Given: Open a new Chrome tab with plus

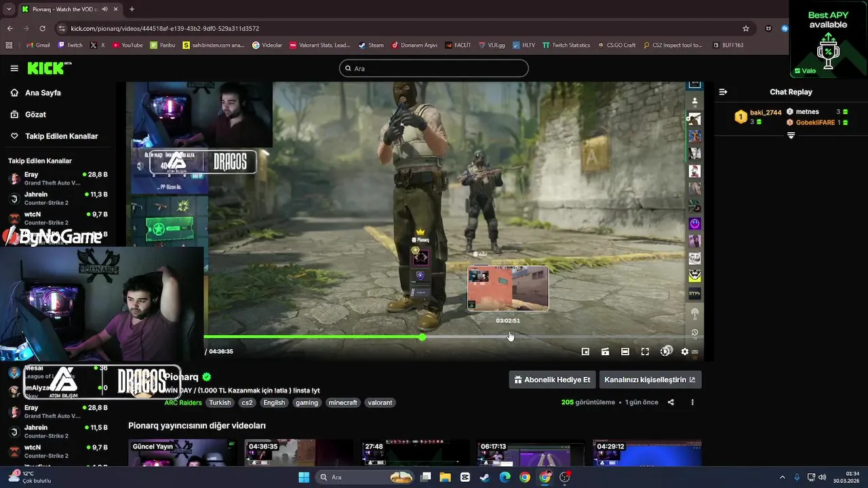Looking at the screenshot, I should pyautogui.click(x=132, y=9).
